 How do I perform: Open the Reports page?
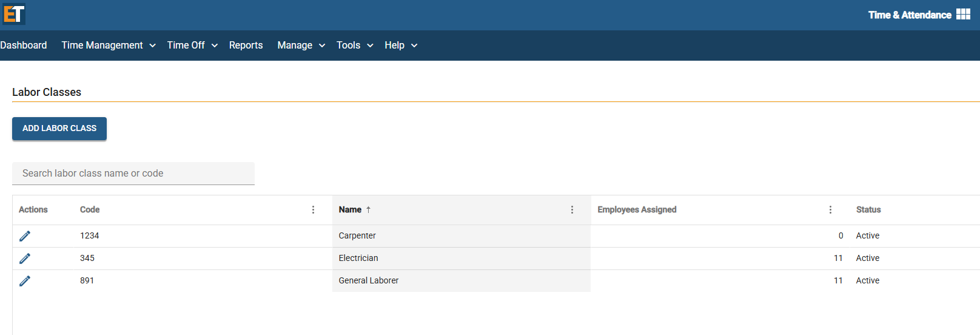(246, 46)
